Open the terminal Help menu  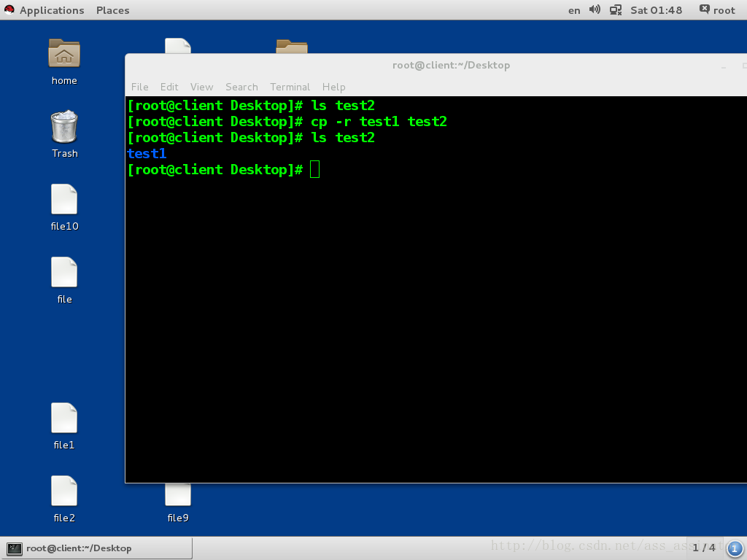coord(333,87)
